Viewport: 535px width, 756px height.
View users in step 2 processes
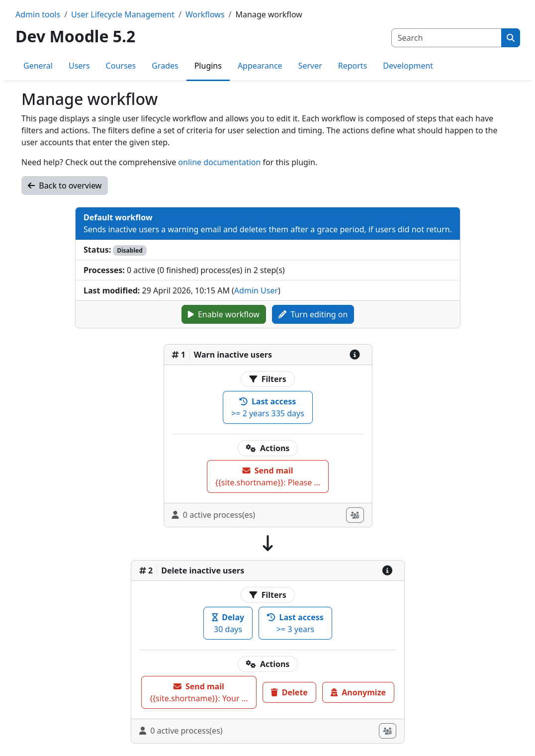point(387,731)
